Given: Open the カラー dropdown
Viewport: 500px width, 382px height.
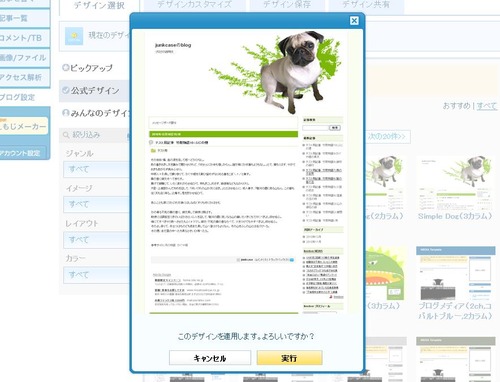Looking at the screenshot, I should tap(97, 275).
